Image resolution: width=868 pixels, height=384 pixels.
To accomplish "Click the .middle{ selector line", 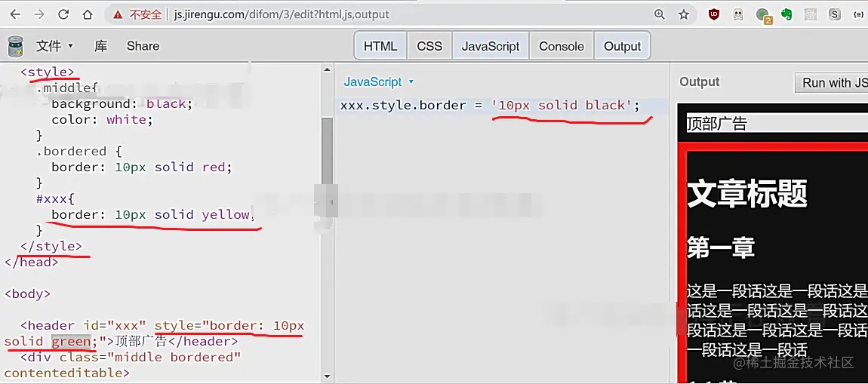I will tap(67, 88).
